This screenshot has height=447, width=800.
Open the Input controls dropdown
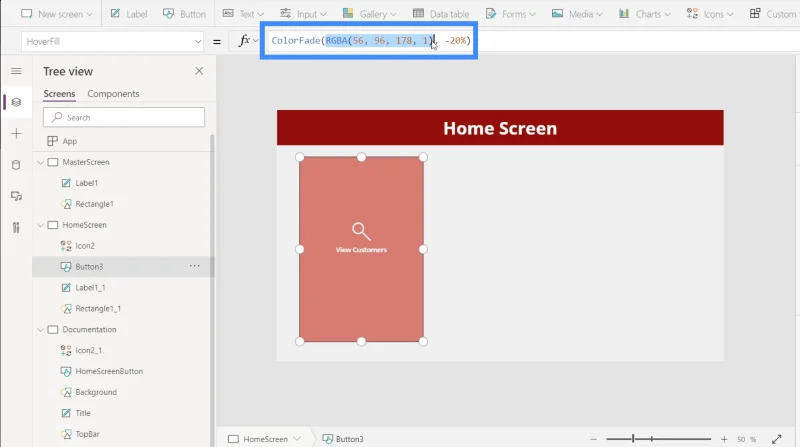(x=303, y=14)
